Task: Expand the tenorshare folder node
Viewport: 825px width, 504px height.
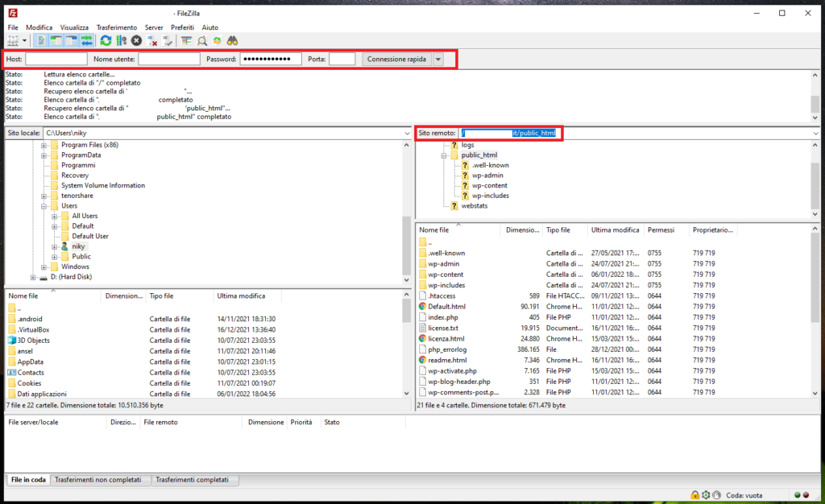Action: tap(44, 196)
